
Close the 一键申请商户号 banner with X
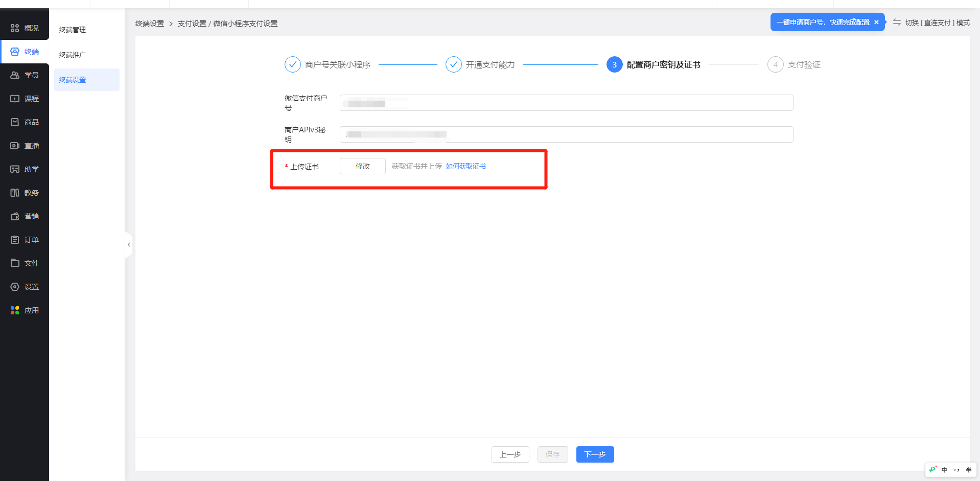click(x=876, y=22)
